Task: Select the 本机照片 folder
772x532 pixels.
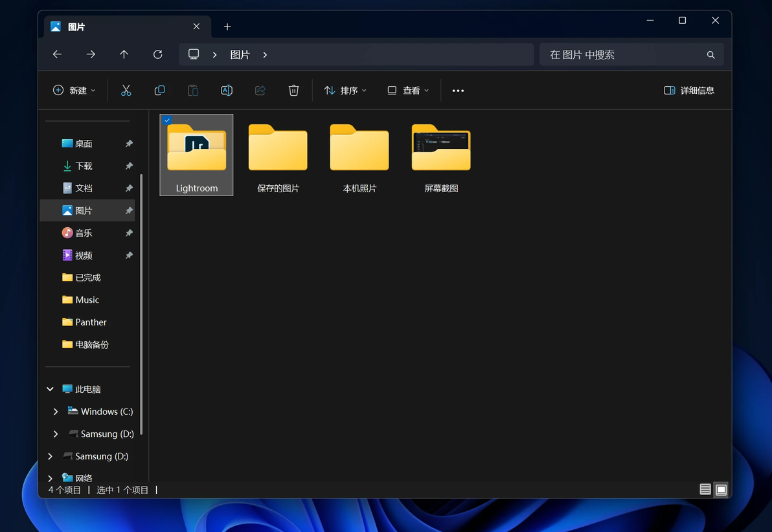Action: [x=359, y=157]
